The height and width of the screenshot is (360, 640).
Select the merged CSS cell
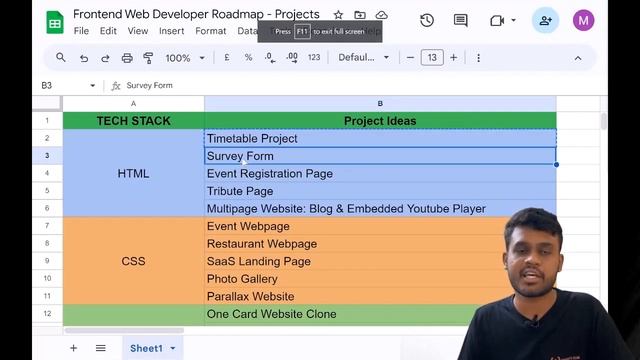133,261
